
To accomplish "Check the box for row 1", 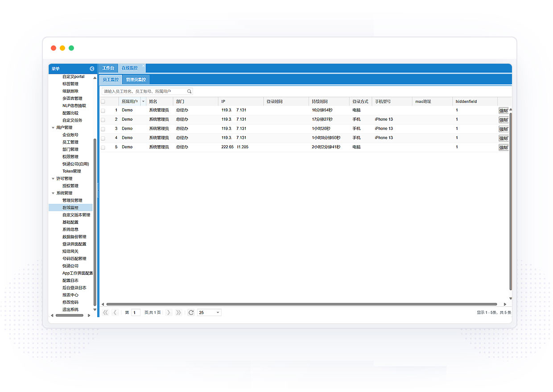I will pyautogui.click(x=103, y=110).
